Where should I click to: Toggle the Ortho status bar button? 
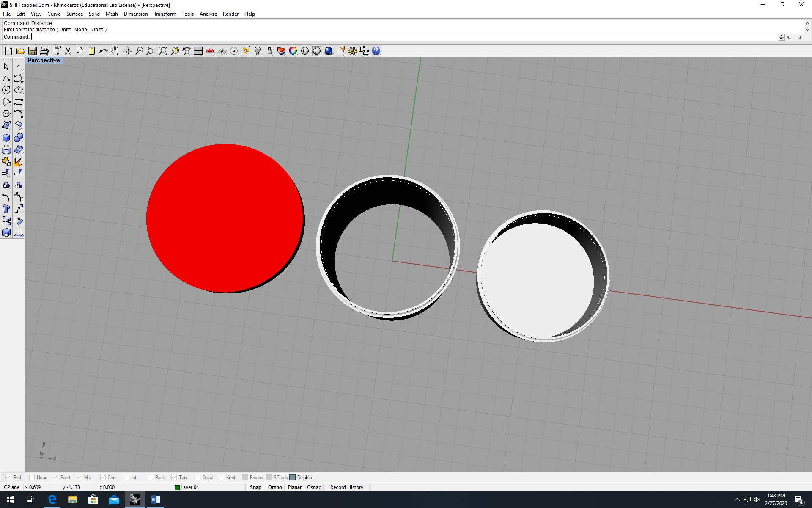point(275,487)
